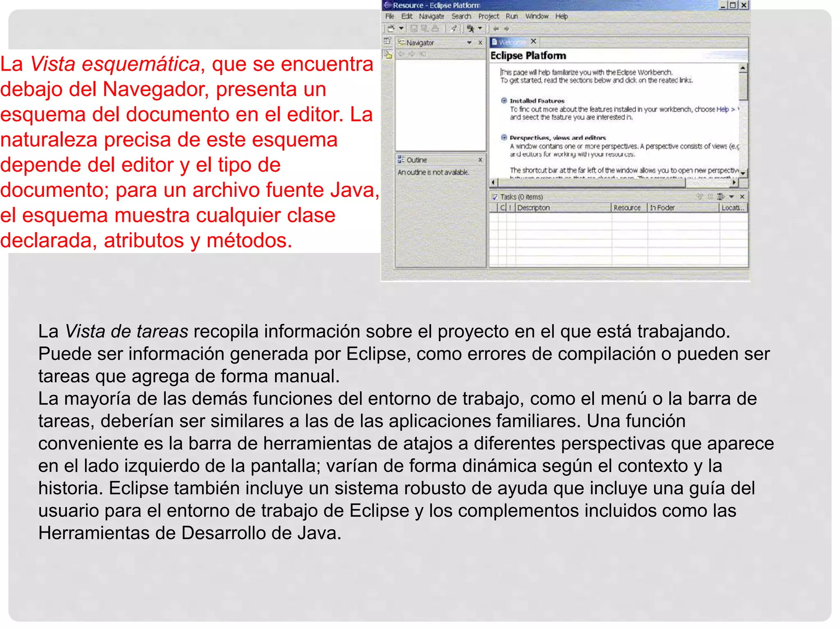Click the Welcome page scroll up arrow
This screenshot has height=630, width=840.
(743, 68)
